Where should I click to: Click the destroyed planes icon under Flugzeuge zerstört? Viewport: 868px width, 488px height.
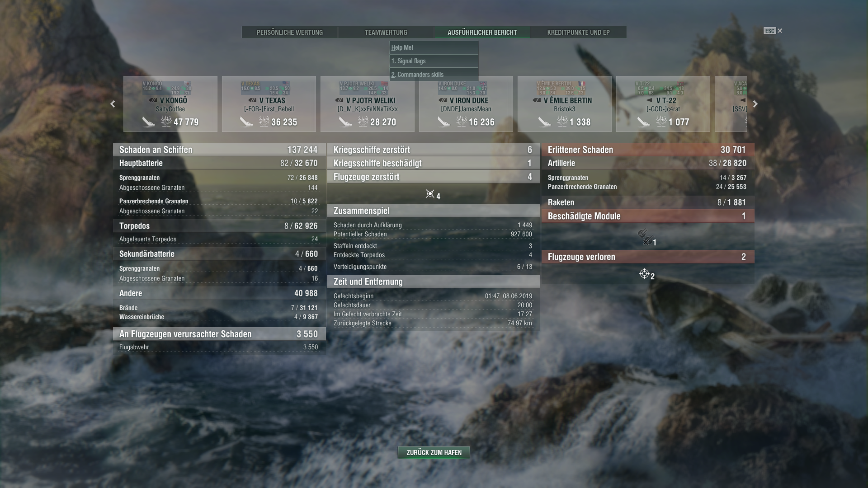pyautogui.click(x=430, y=194)
